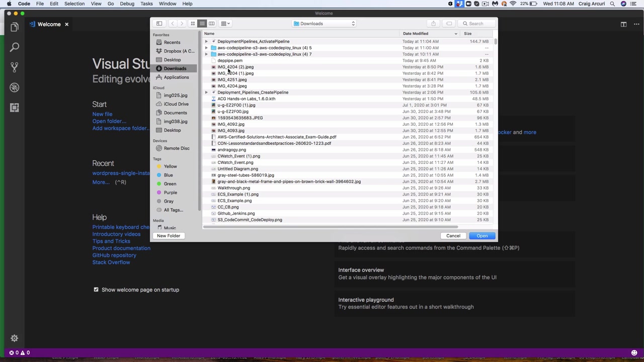The width and height of the screenshot is (644, 362).
Task: Open the Manage gear in VS Code
Action: pyautogui.click(x=14, y=338)
